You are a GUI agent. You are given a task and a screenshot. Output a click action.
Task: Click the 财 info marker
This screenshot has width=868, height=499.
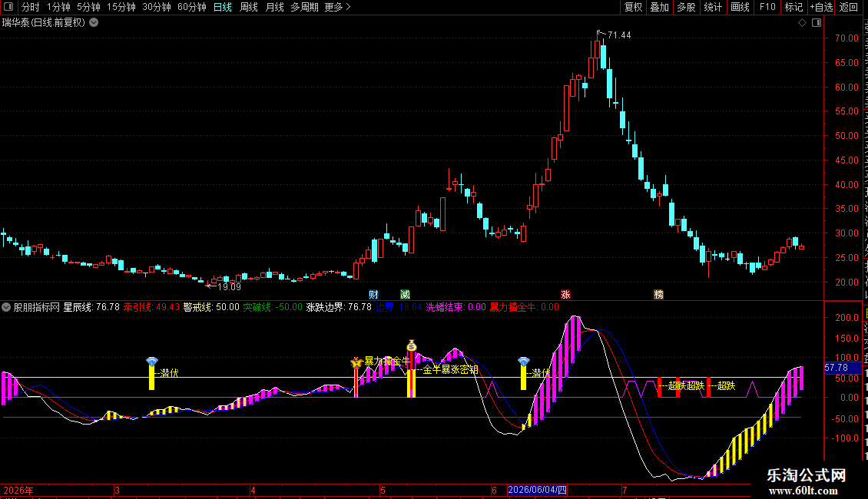click(x=373, y=294)
